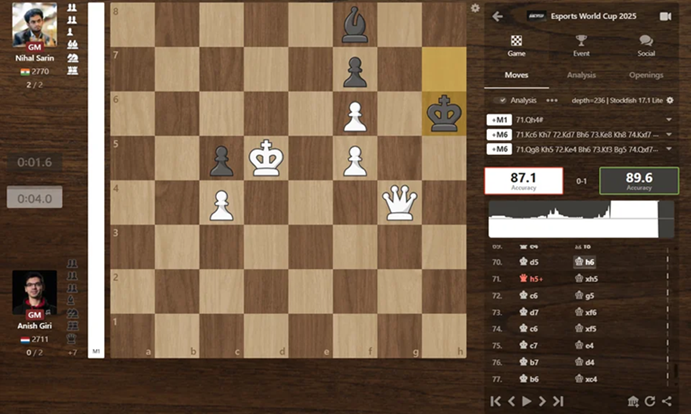Click the share icon at bottom right
Screen dimensions: 691x414
point(666,401)
